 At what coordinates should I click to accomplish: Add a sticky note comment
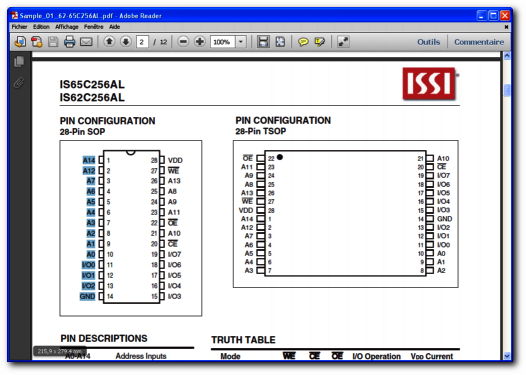click(x=303, y=42)
